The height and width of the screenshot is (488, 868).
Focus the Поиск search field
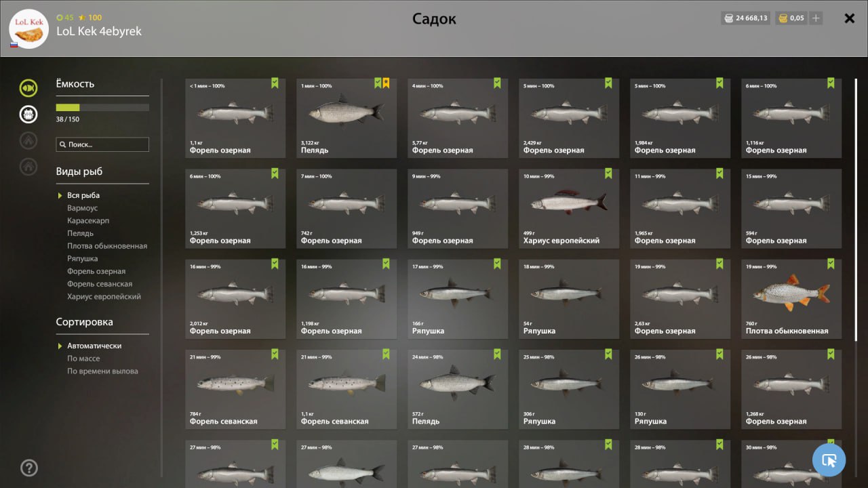click(x=102, y=144)
